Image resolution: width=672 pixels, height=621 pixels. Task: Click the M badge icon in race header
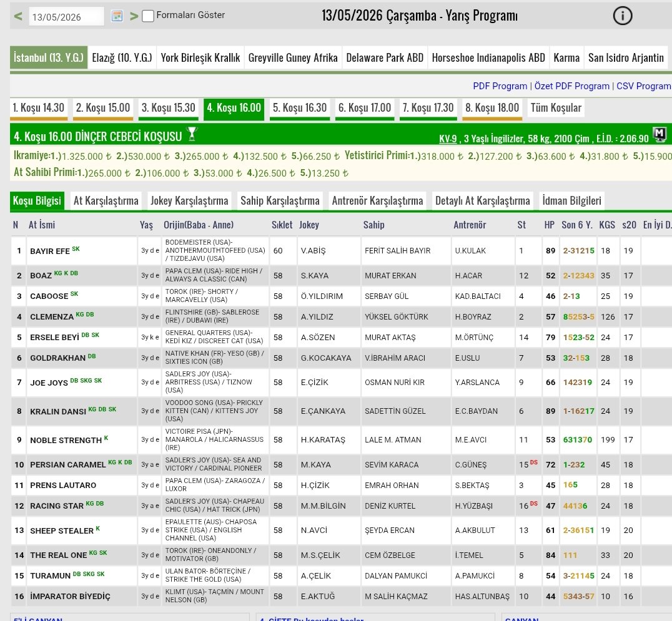[x=659, y=134]
